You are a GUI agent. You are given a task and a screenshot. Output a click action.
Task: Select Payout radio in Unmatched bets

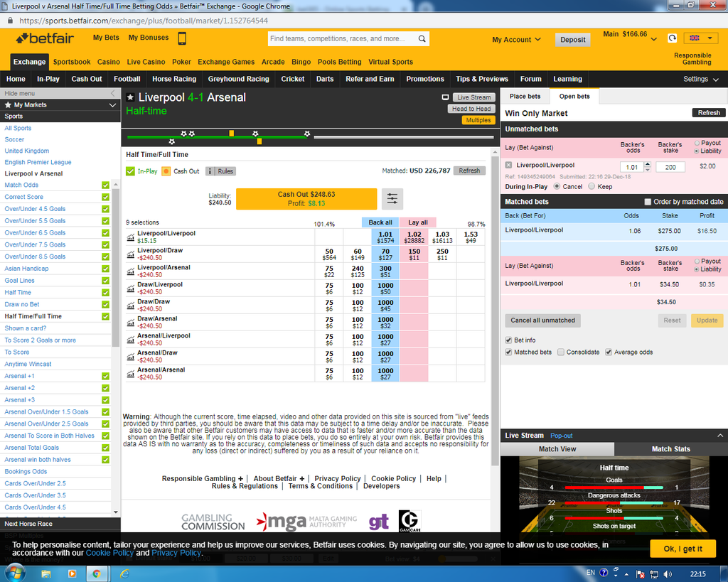(x=697, y=143)
